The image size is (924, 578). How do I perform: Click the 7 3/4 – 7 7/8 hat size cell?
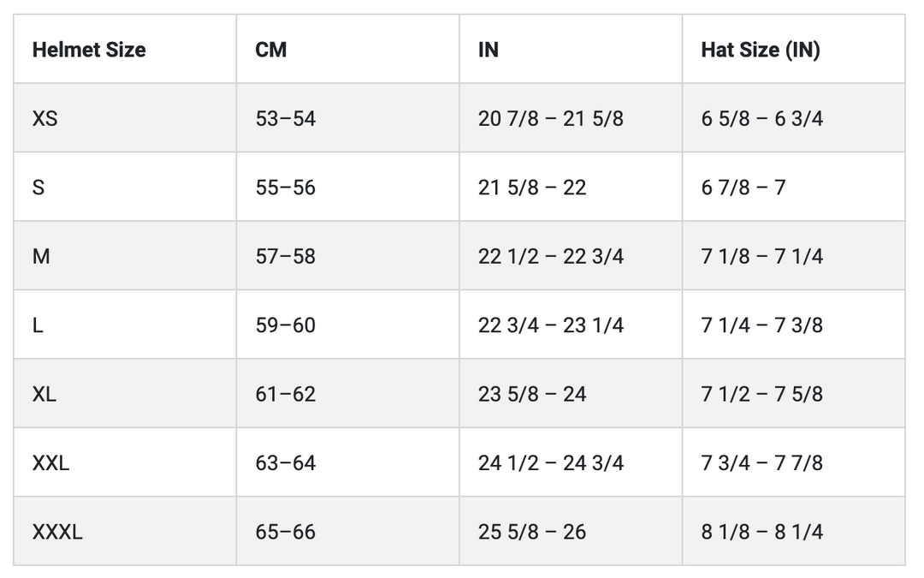[x=762, y=463]
